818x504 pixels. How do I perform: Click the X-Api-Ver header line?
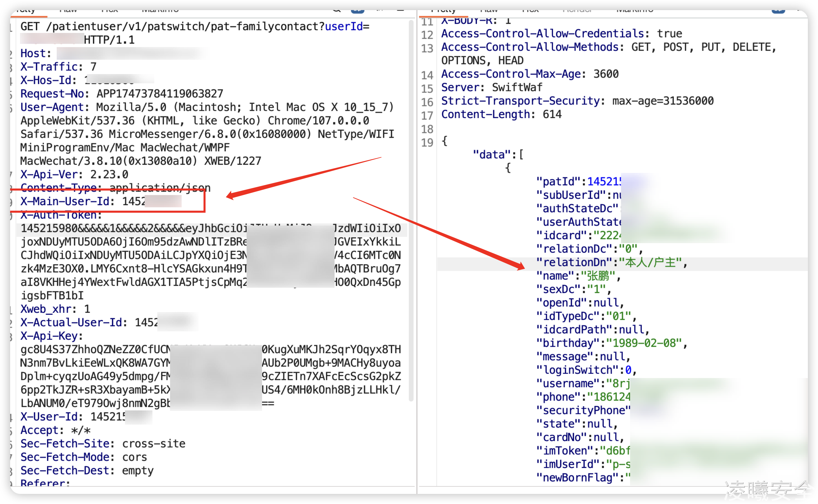click(x=74, y=174)
